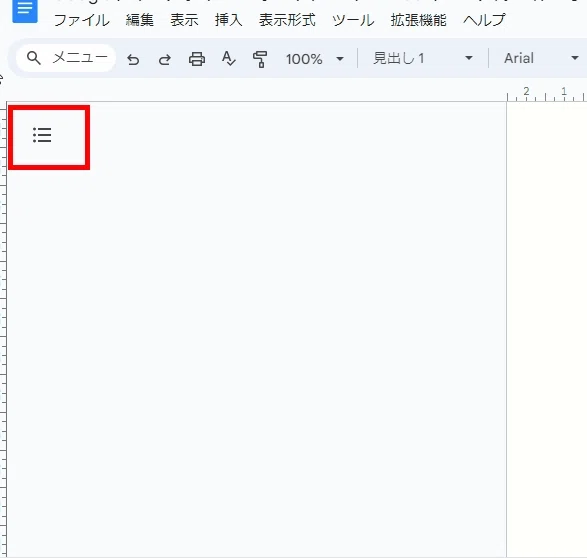
Task: Open the 挿入 menu
Action: pyautogui.click(x=228, y=20)
